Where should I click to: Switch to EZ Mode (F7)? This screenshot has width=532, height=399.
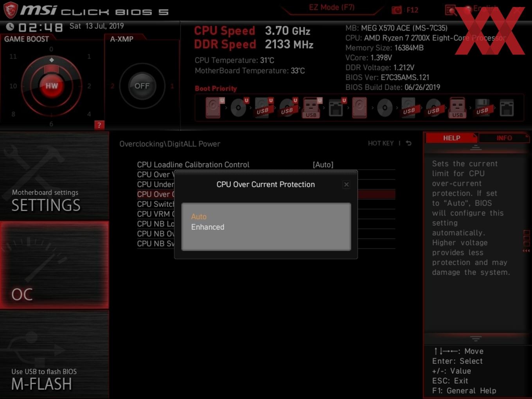point(332,7)
